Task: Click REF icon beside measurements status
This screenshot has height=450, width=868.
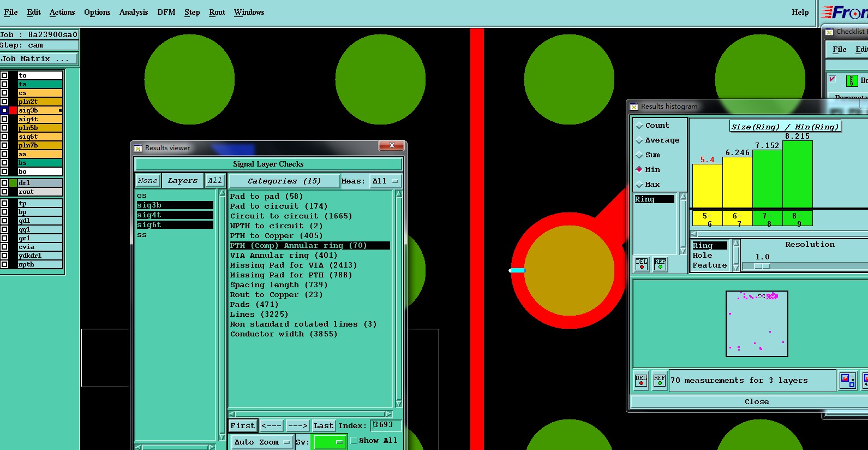Action: 660,380
